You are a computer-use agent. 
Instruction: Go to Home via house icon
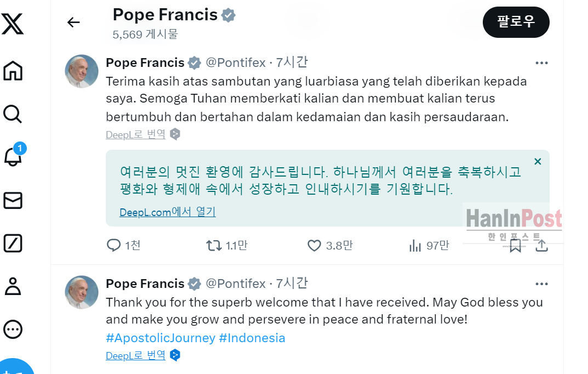click(x=13, y=71)
